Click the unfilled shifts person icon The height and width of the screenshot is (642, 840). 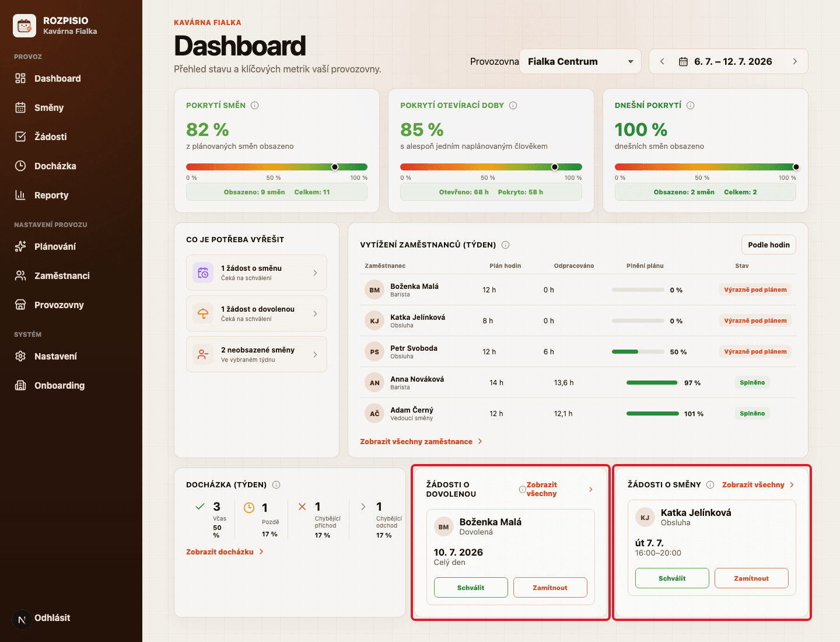click(x=203, y=354)
